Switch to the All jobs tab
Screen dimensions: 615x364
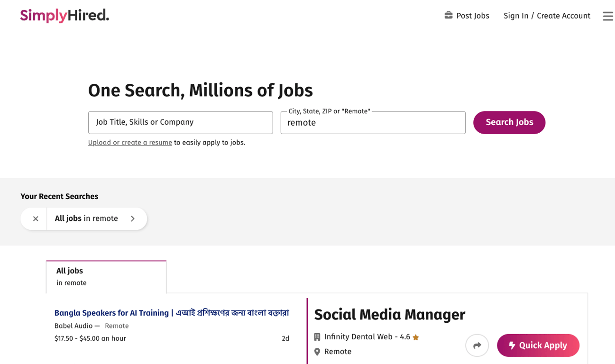(x=106, y=276)
